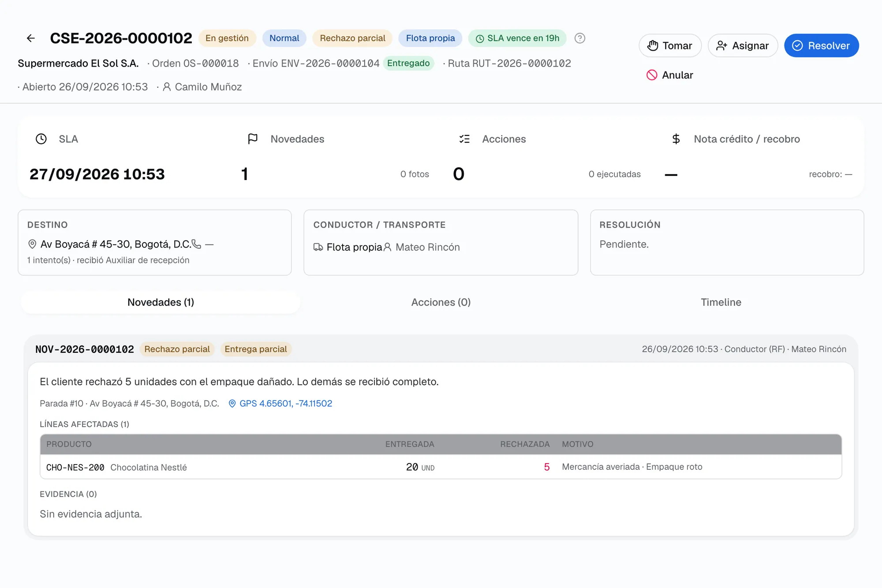The image size is (882, 588).
Task: Click Orden OS-000018 reference
Action: 195,64
